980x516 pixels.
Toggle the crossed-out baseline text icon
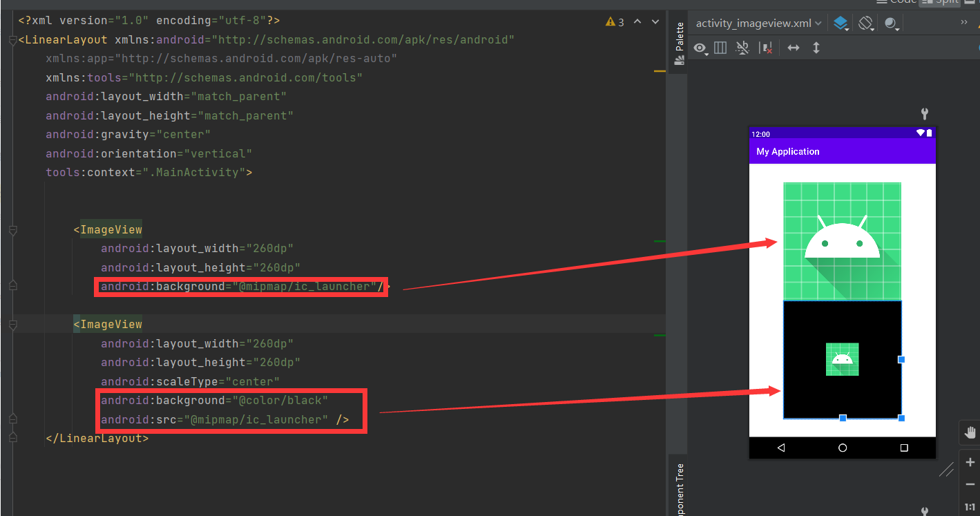click(x=742, y=48)
